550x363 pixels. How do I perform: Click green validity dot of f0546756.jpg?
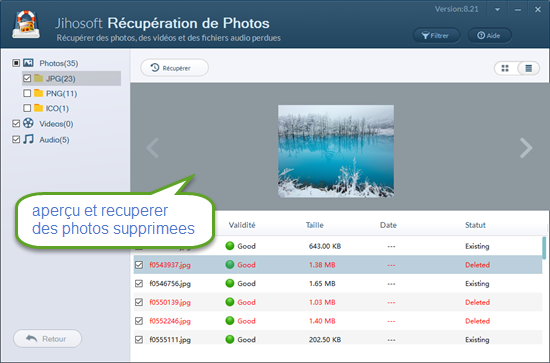pyautogui.click(x=230, y=283)
